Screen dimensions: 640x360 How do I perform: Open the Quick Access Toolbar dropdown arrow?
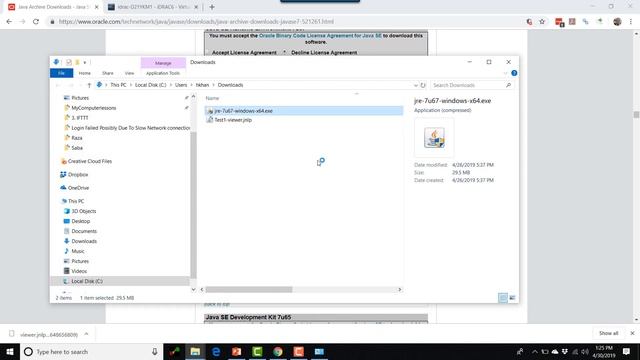(85, 62)
